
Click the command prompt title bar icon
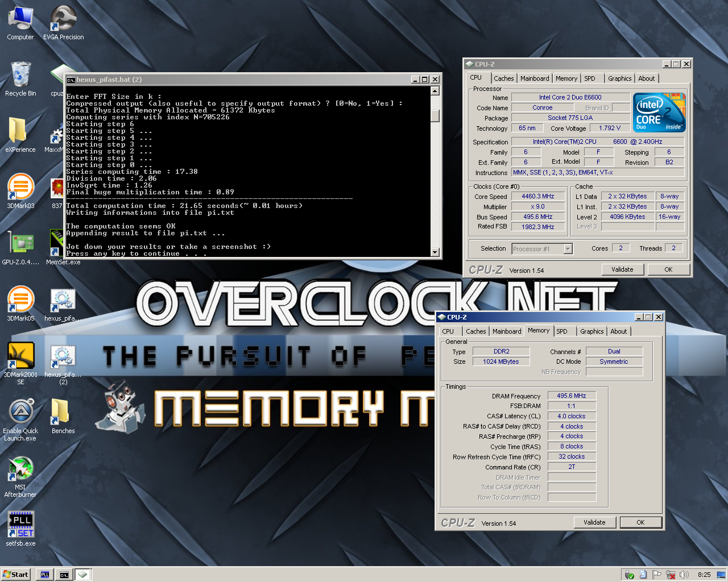click(x=71, y=80)
